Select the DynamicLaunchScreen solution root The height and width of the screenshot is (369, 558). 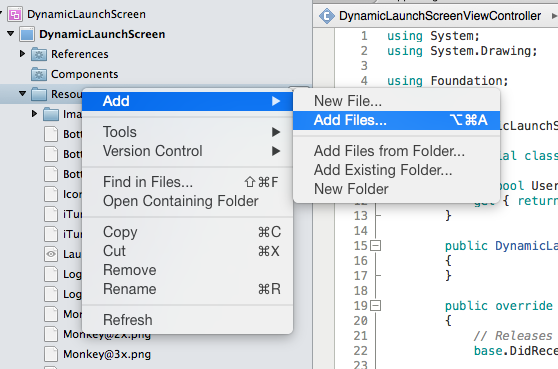point(86,14)
